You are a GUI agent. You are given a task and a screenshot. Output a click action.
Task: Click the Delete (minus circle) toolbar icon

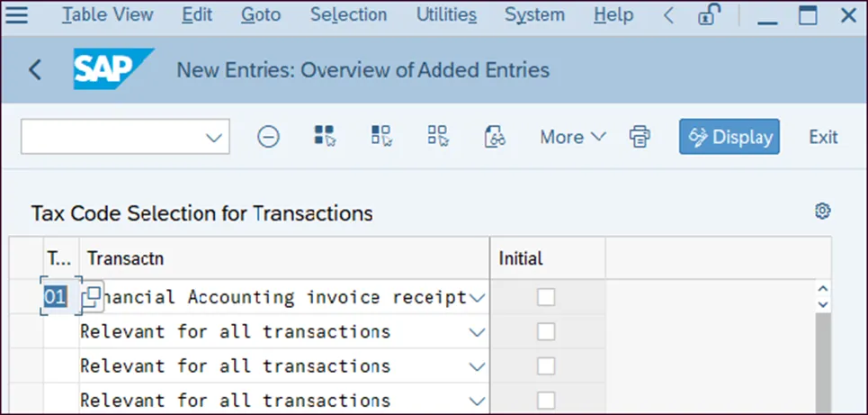(x=268, y=137)
